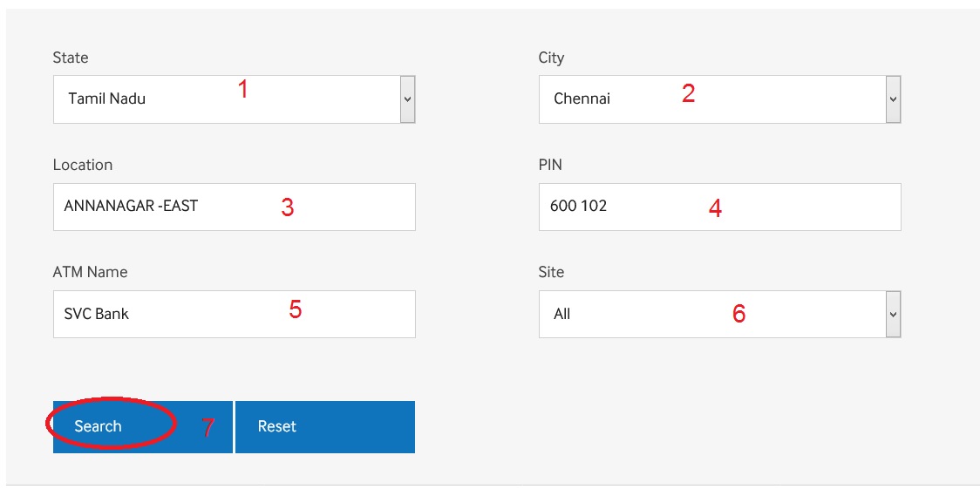The height and width of the screenshot is (489, 980).
Task: Click the Reset button
Action: [325, 427]
